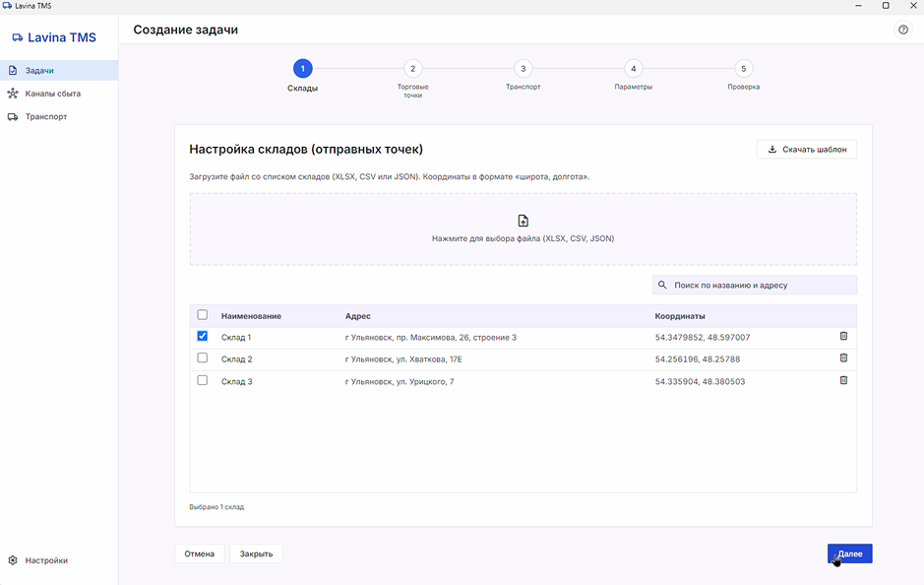Minimize the Lavina TMS window
Screen dimensions: 924x585
pos(859,5)
